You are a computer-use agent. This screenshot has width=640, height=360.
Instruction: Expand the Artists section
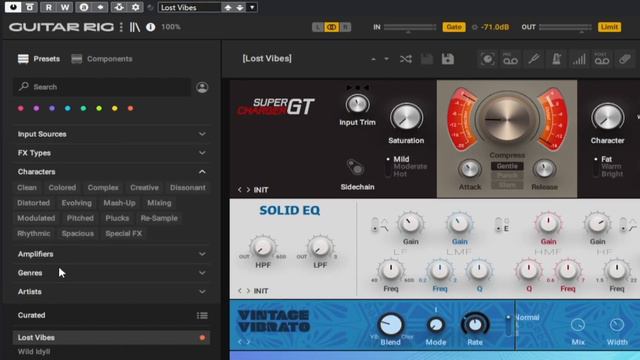(x=111, y=291)
